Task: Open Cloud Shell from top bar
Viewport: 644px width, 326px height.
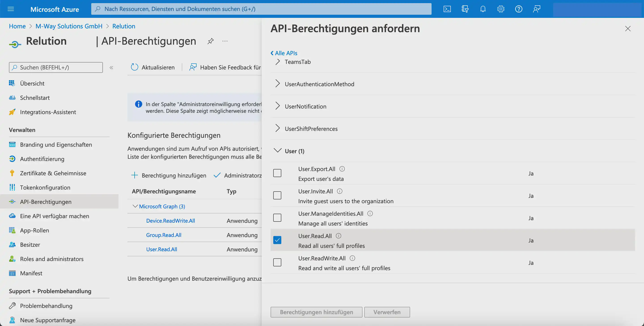Action: 447,9
